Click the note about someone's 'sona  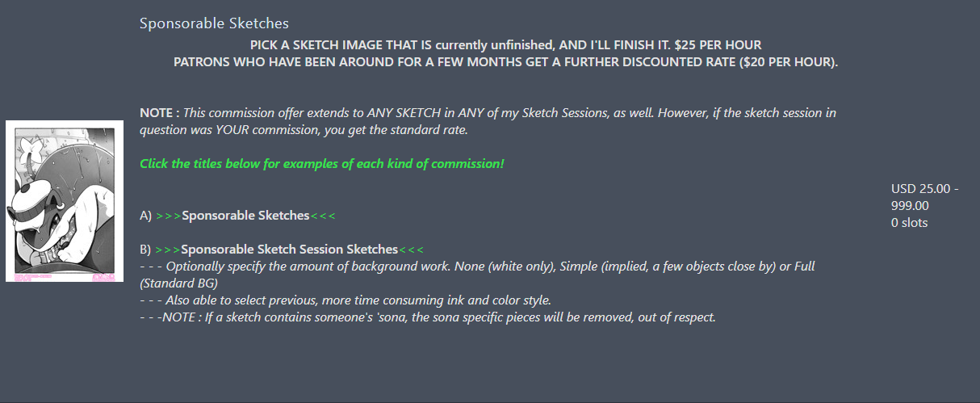point(428,317)
